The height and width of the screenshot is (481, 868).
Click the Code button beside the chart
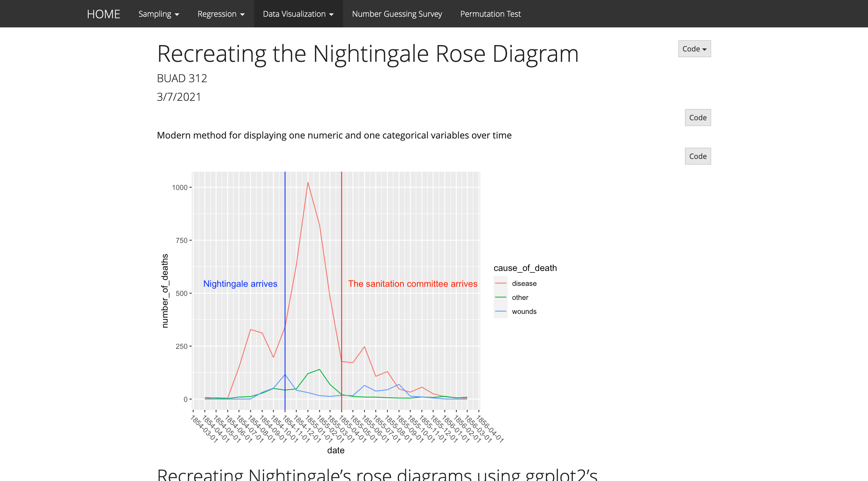coord(697,156)
